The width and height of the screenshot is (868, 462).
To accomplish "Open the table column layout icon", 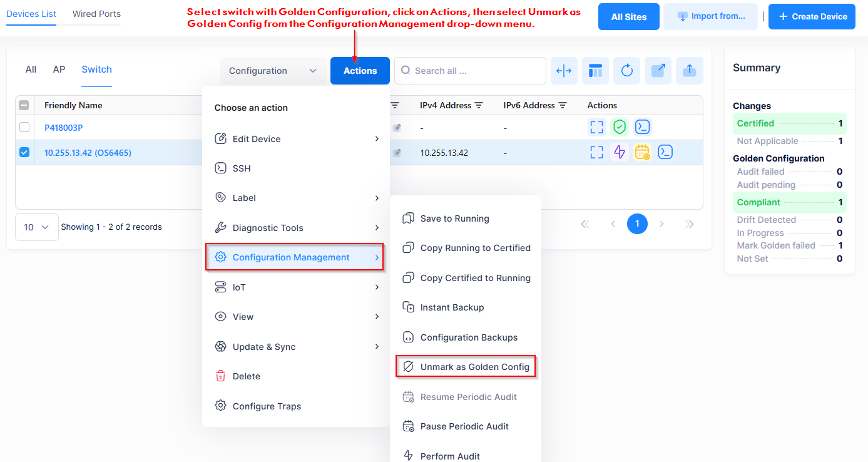I will (x=595, y=71).
